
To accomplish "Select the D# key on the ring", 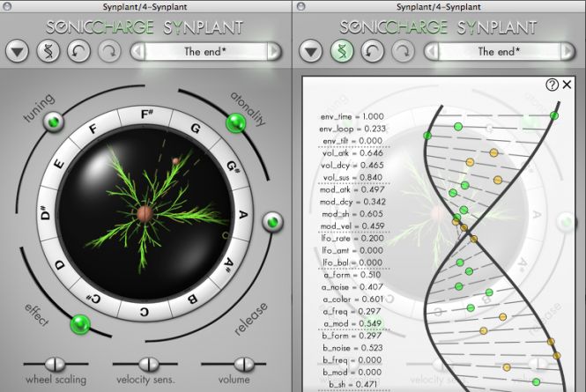I will [44, 214].
